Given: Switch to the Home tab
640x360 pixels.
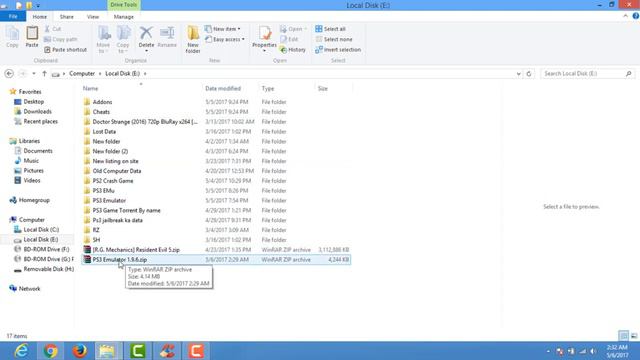Looking at the screenshot, I should [40, 17].
